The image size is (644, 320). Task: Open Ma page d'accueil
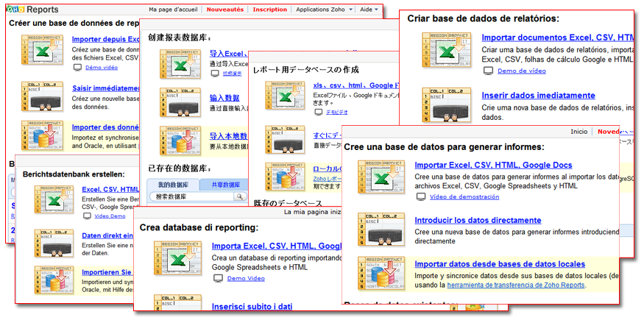click(173, 10)
